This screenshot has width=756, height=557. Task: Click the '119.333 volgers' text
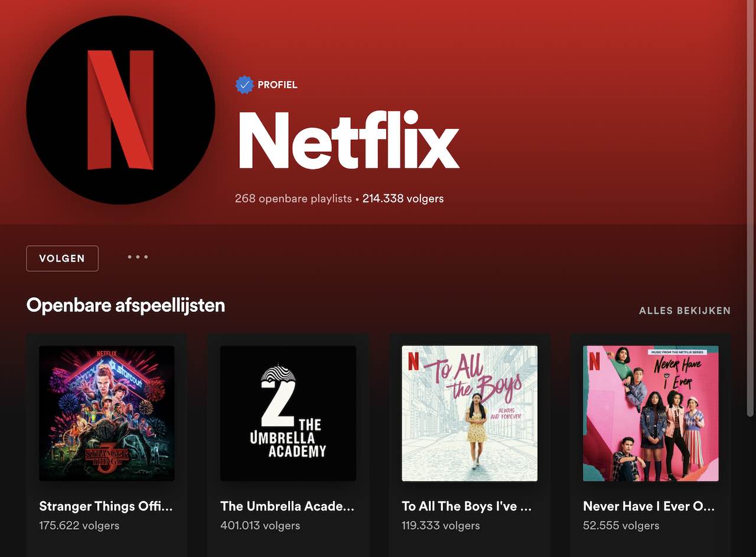441,525
